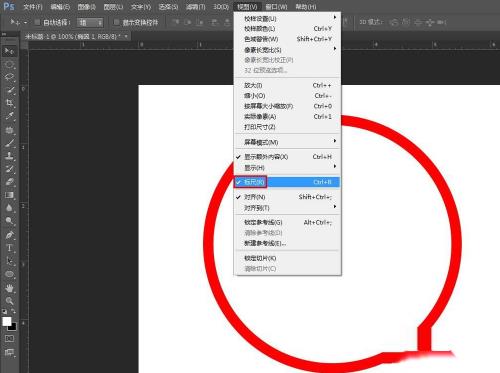Select the Eraser tool
Viewport: 500px width, 373px height.
pos(9,182)
